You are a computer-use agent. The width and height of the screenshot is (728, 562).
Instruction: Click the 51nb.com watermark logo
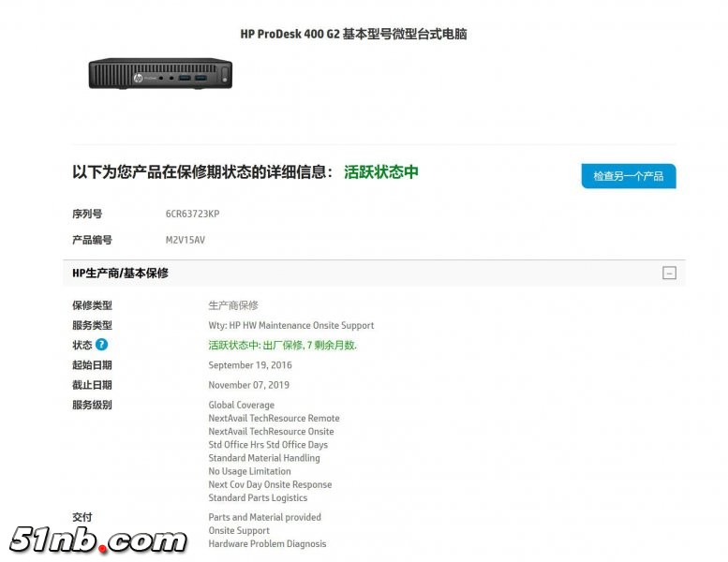pyautogui.click(x=97, y=540)
